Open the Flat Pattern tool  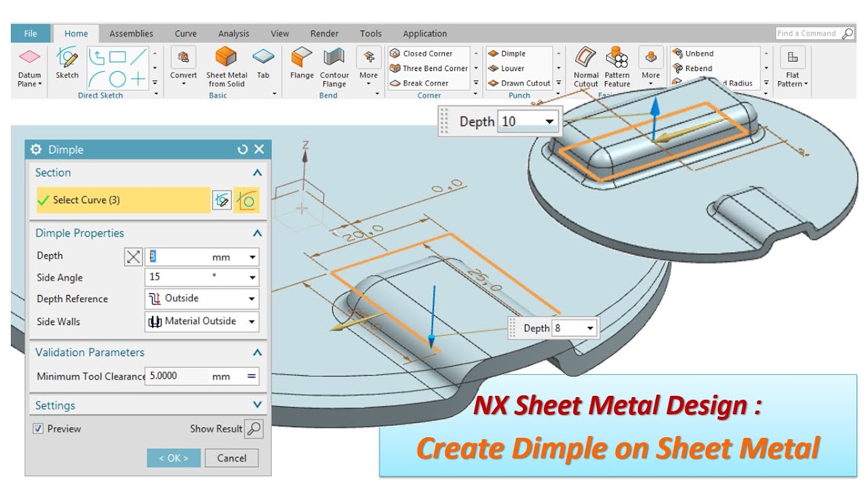(x=792, y=68)
